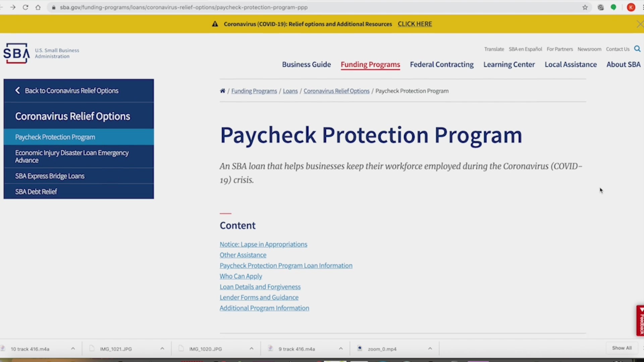Image resolution: width=644 pixels, height=362 pixels.
Task: Expand options for IMG_1021.JPG download
Action: (x=162, y=349)
